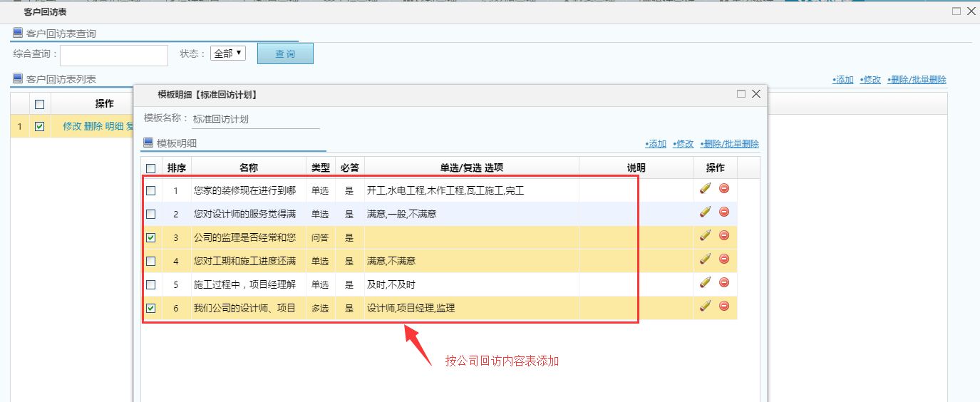Click pencil edit icon for row 3
This screenshot has width=980, height=402.
tap(706, 235)
